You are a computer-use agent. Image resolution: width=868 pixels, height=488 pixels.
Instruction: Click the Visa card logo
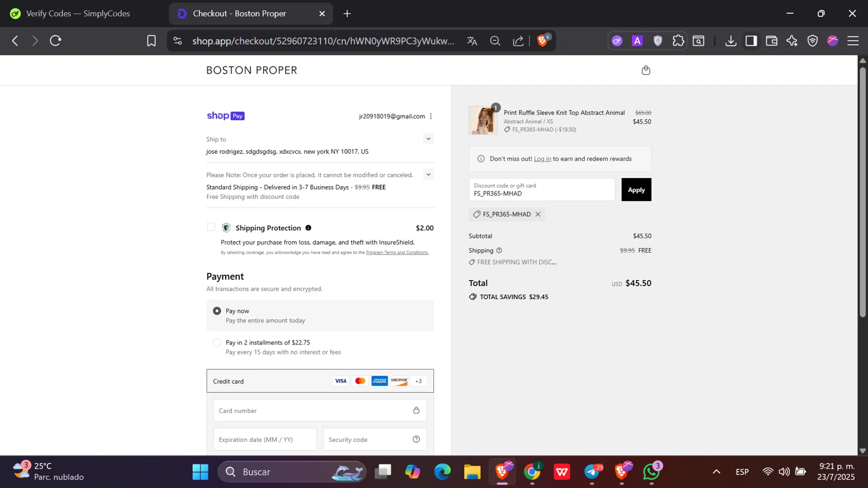point(341,381)
